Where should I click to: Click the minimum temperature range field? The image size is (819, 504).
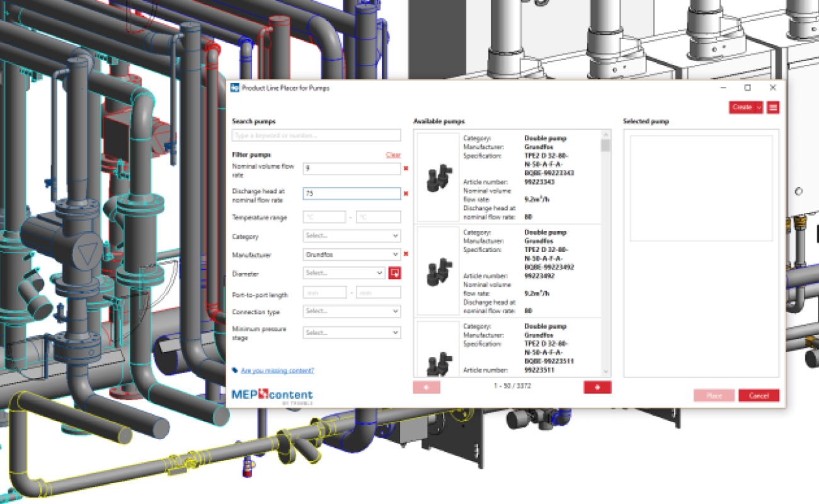pyautogui.click(x=324, y=217)
